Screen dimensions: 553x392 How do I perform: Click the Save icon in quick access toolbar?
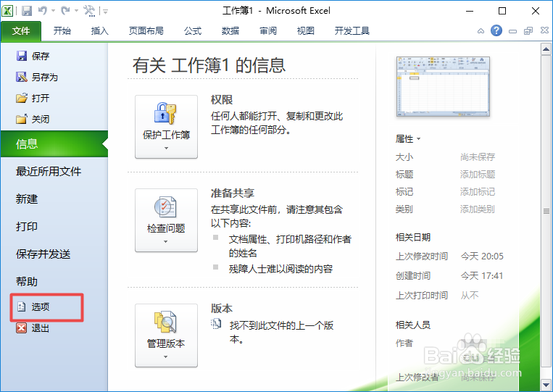click(27, 11)
